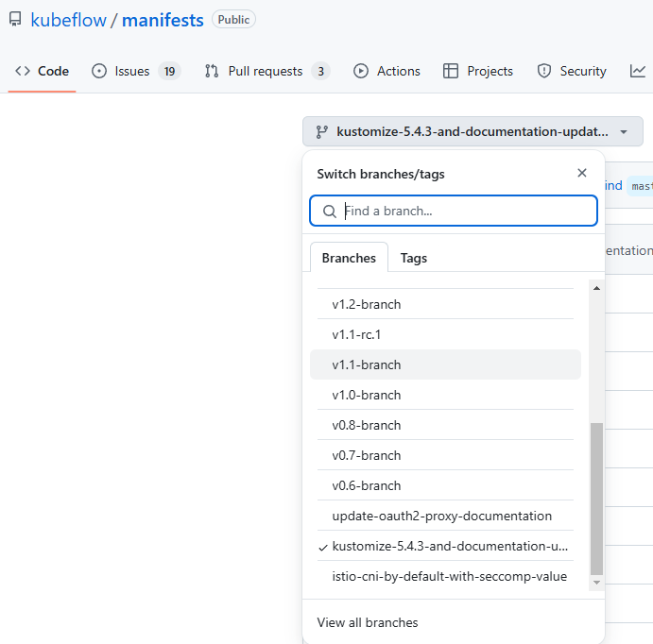Switch to the Security tab

click(572, 71)
